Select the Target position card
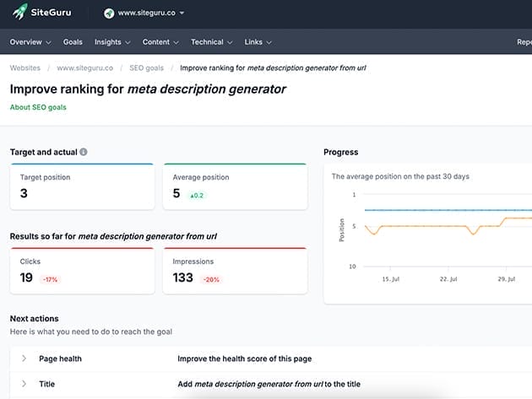Viewport: 532px width, 399px height. 82,186
